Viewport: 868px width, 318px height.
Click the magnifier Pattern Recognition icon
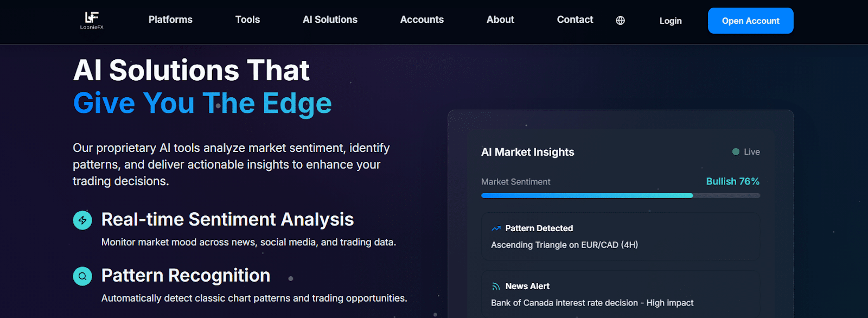point(82,276)
